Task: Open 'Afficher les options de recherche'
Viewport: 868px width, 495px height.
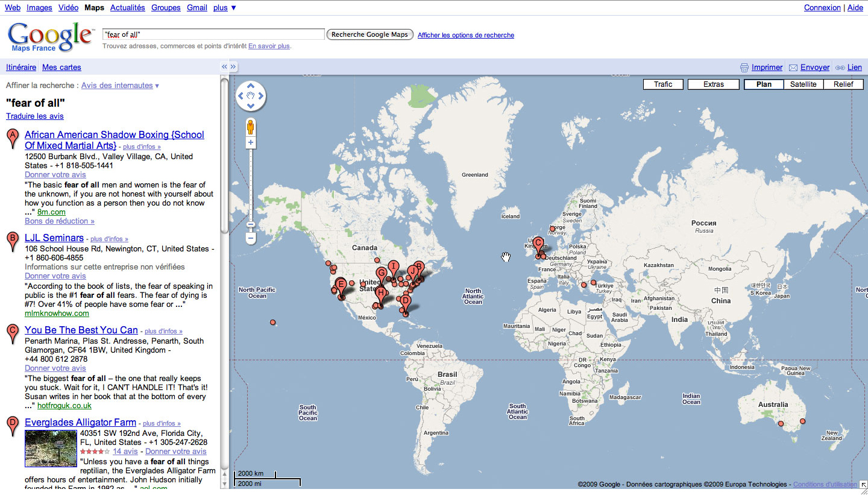Action: pyautogui.click(x=466, y=35)
